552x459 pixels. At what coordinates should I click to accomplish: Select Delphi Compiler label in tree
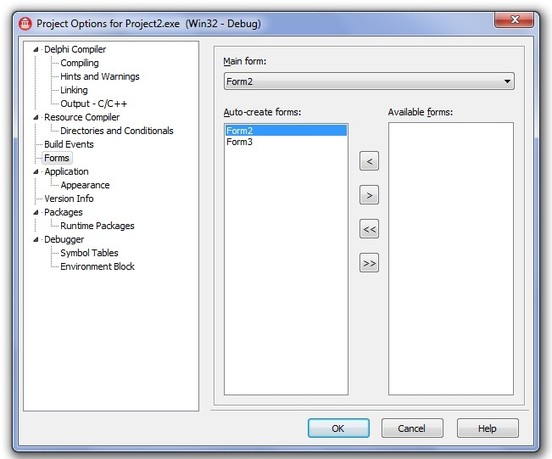[75, 50]
